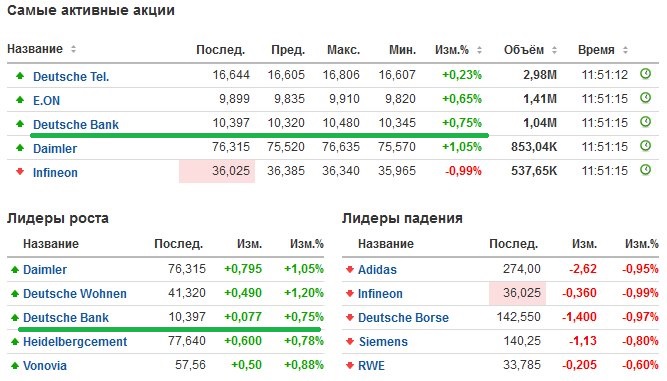Open Heidelbergcement stock page

click(x=75, y=341)
